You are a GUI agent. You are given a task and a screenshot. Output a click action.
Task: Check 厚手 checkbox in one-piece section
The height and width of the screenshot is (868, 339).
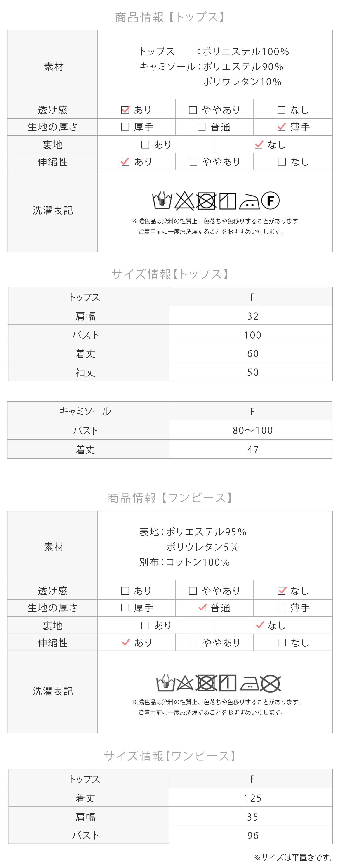tap(125, 608)
